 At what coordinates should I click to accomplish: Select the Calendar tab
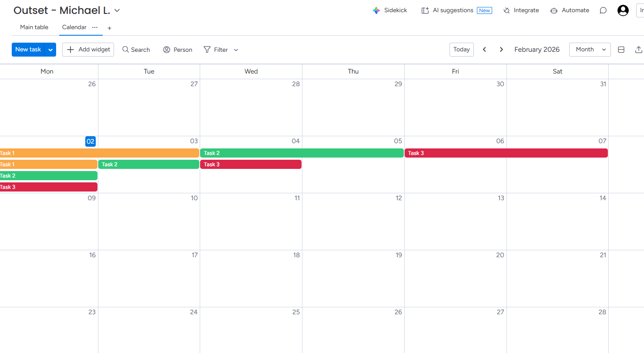tap(74, 27)
